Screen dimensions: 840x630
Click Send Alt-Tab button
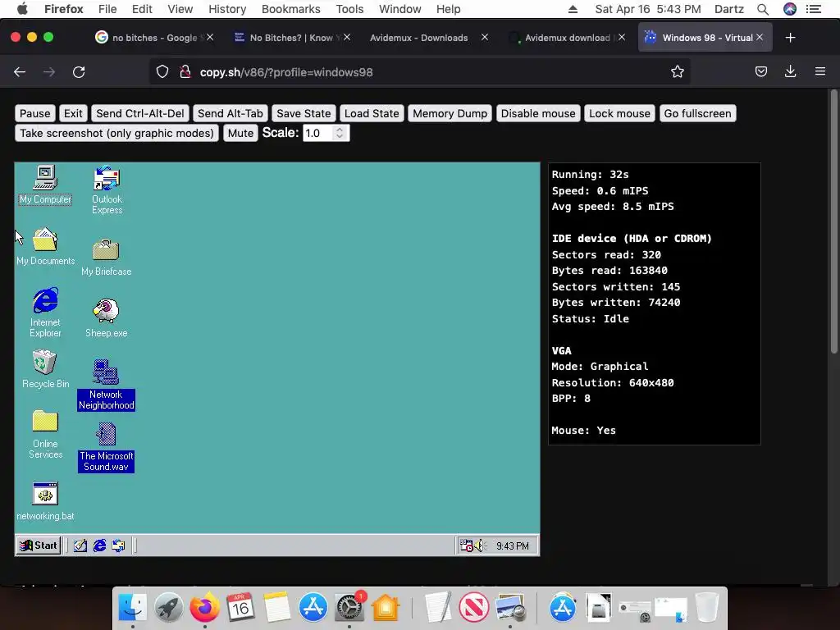[231, 113]
